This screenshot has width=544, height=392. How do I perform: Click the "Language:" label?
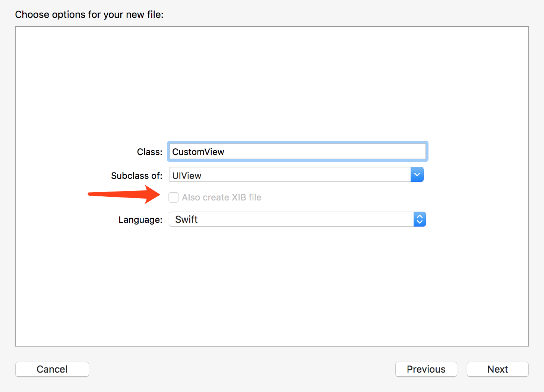click(x=140, y=220)
